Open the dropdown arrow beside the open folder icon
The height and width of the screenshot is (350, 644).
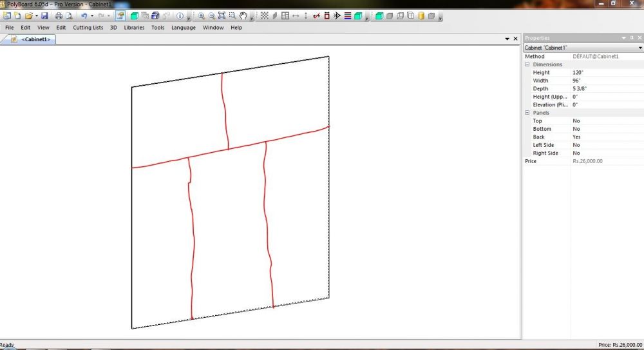[x=37, y=16]
